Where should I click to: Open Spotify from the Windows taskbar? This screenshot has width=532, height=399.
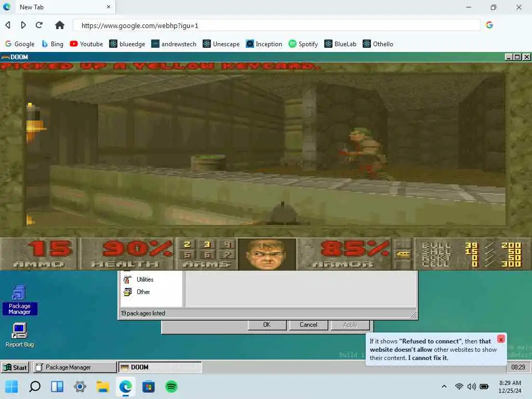pos(171,387)
